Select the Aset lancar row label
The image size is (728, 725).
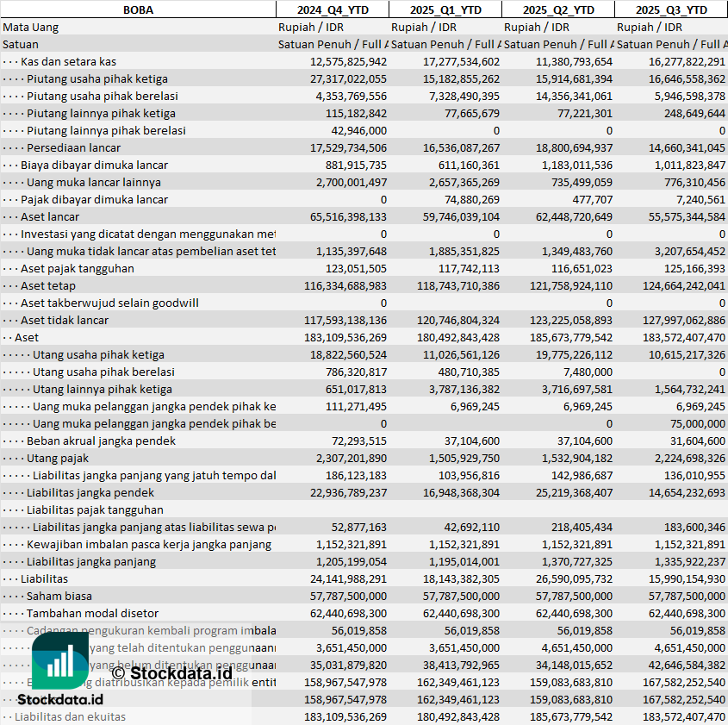click(50, 216)
